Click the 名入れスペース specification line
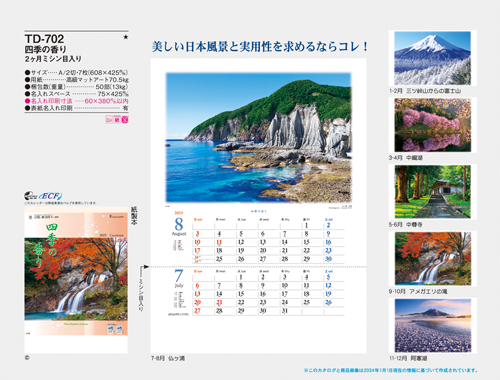 [x=76, y=94]
